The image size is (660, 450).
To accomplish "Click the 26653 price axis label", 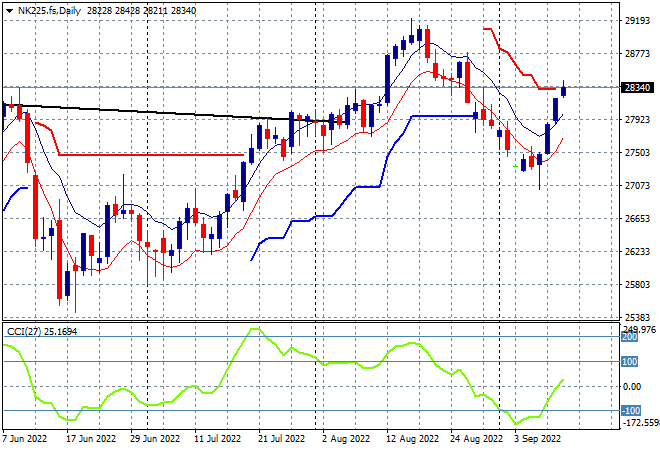I will coord(637,218).
